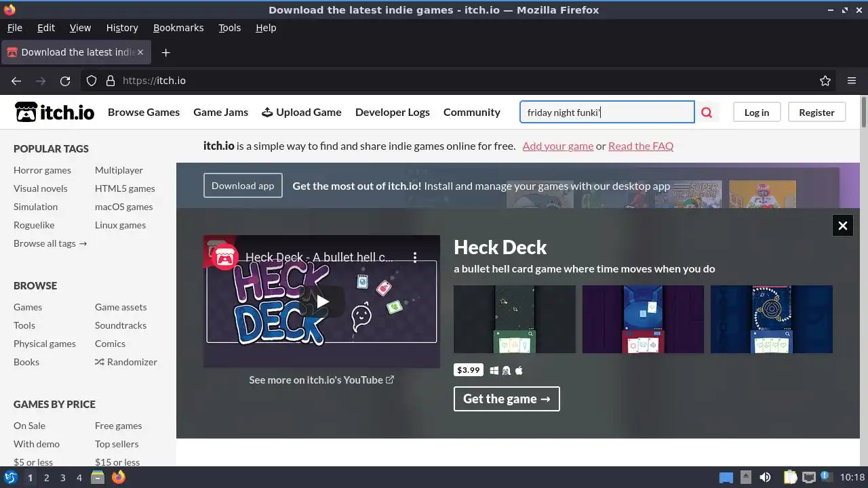The height and width of the screenshot is (488, 868).
Task: Open the taskbar start menu icon
Action: point(10,477)
